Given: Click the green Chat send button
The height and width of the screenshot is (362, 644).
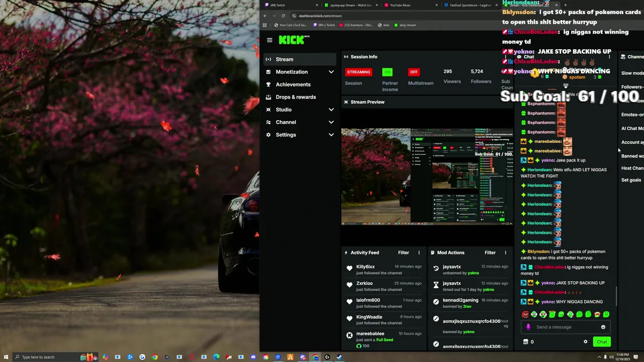Looking at the screenshot, I should point(602,342).
